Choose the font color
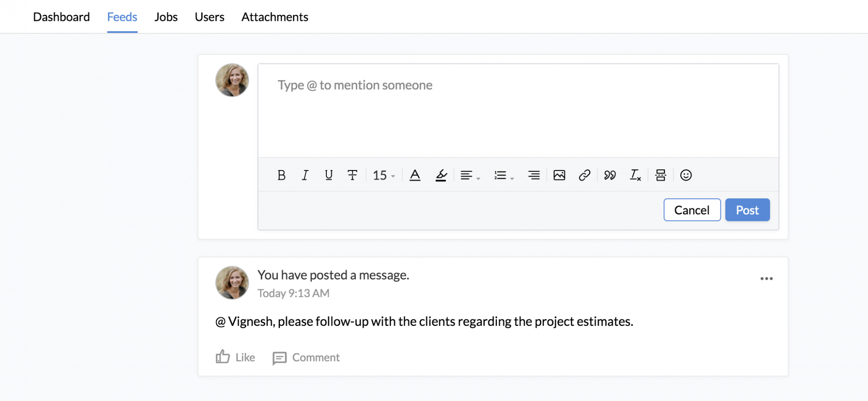The width and height of the screenshot is (868, 401). [x=415, y=175]
